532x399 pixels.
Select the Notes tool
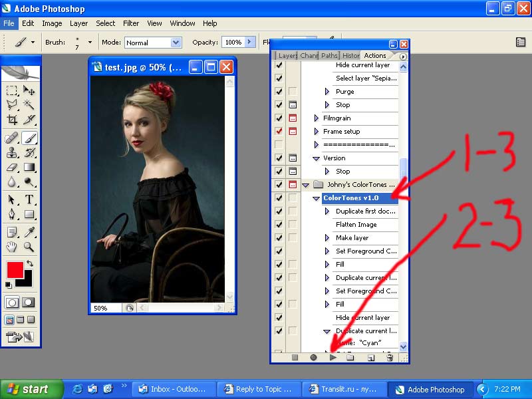point(11,232)
